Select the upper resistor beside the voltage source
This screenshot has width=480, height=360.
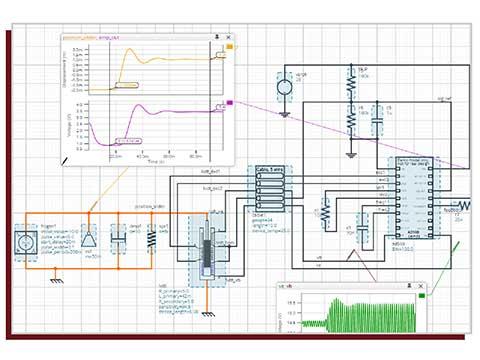[x=351, y=84]
